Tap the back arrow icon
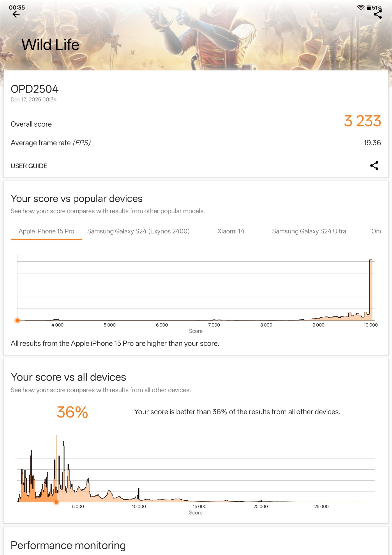392x555 pixels. (x=16, y=15)
